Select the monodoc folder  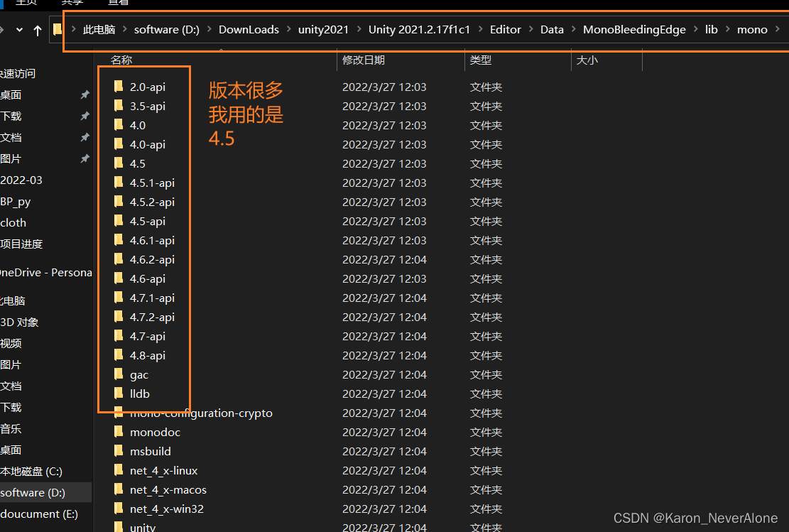click(x=155, y=432)
